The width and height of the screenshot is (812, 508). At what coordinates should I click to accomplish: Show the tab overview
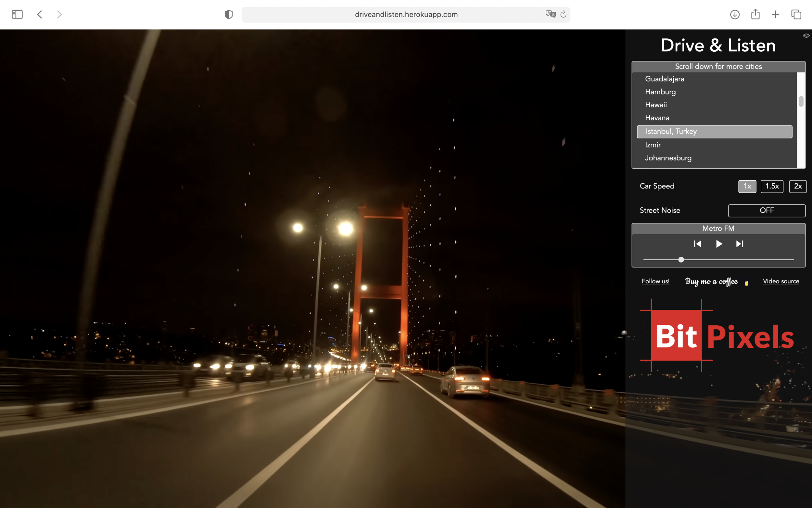coord(796,14)
